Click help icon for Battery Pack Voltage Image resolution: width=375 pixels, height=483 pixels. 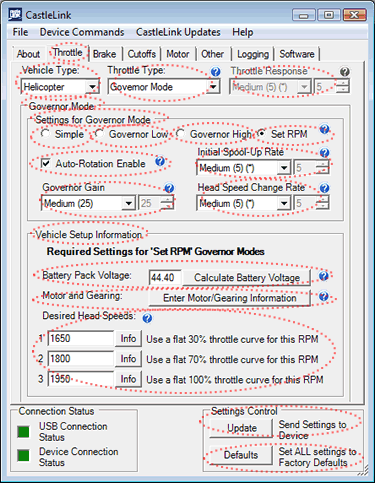pos(323,276)
